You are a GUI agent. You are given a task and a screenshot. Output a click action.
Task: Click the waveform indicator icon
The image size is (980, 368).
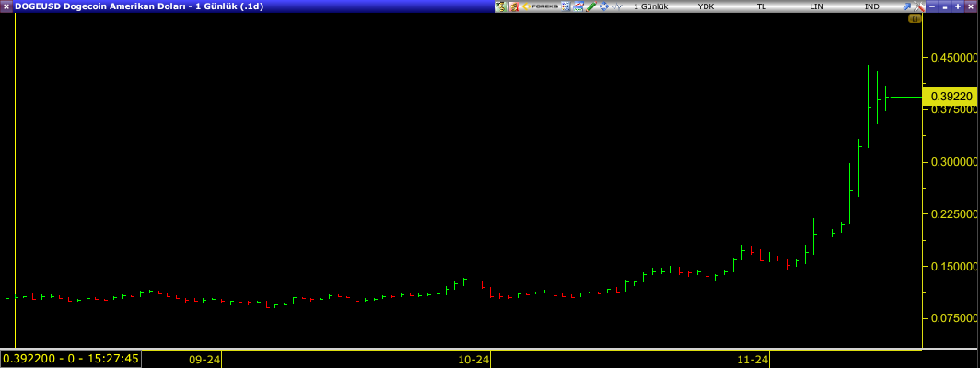click(x=617, y=6)
